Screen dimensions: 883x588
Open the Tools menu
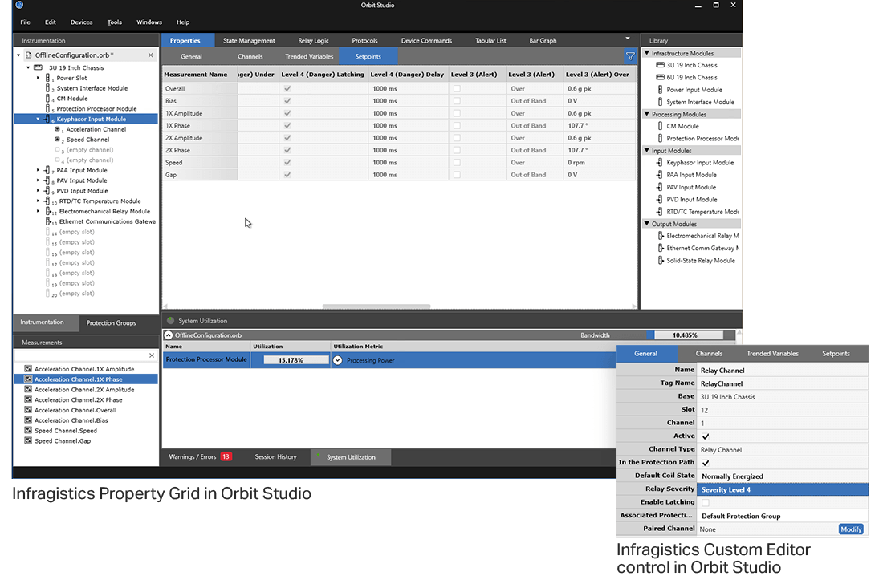[114, 22]
